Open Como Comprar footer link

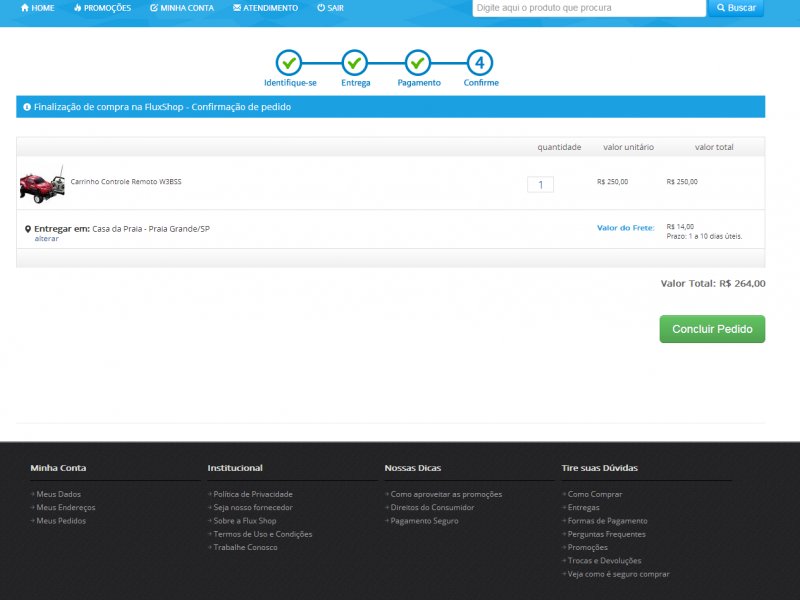[595, 494]
